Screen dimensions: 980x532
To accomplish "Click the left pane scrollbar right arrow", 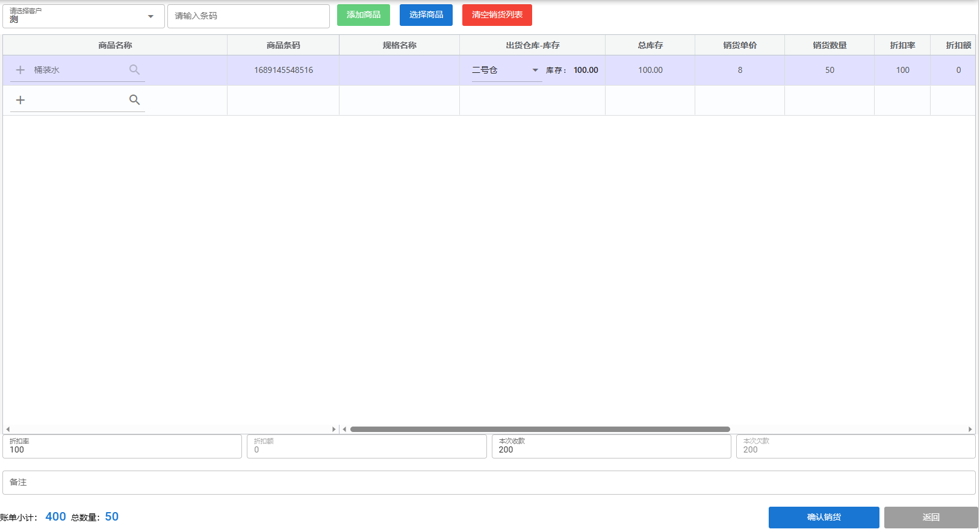I will (333, 430).
